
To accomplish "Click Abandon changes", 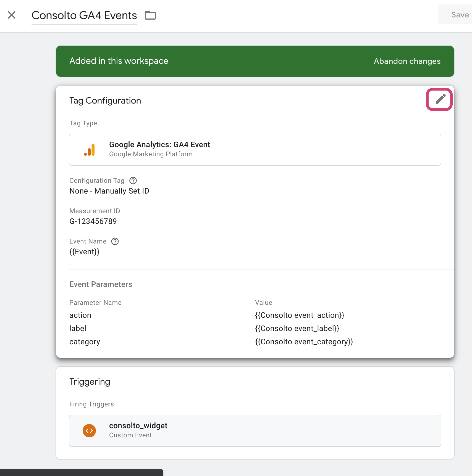I will 407,61.
